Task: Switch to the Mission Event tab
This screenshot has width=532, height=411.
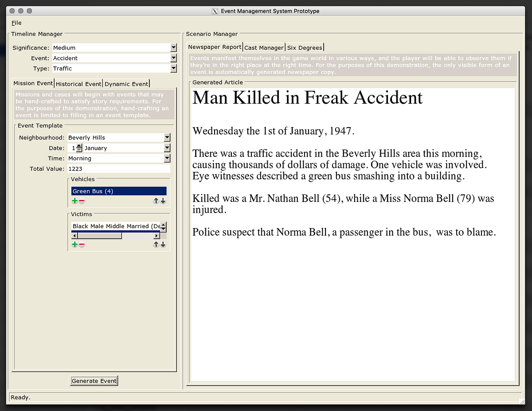Action: coord(33,83)
